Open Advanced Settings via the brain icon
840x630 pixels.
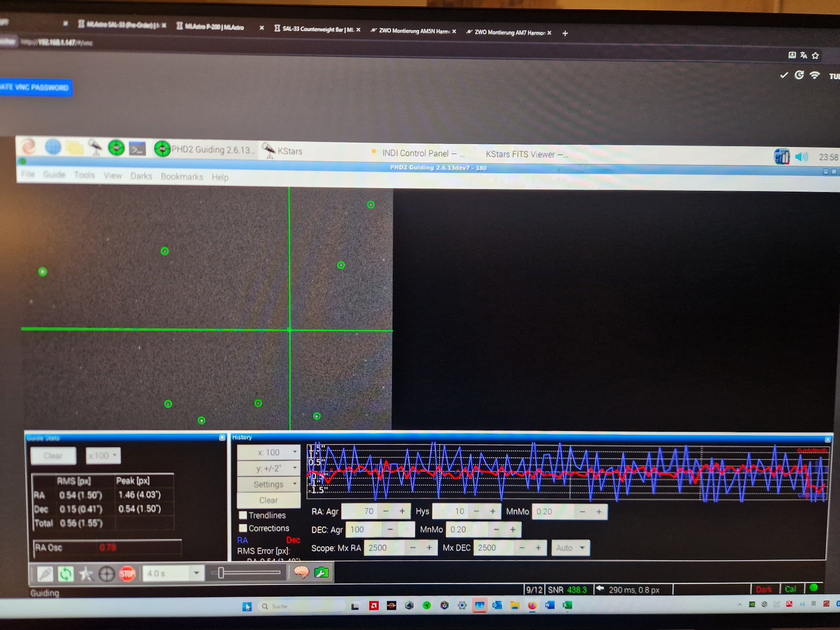pyautogui.click(x=301, y=572)
